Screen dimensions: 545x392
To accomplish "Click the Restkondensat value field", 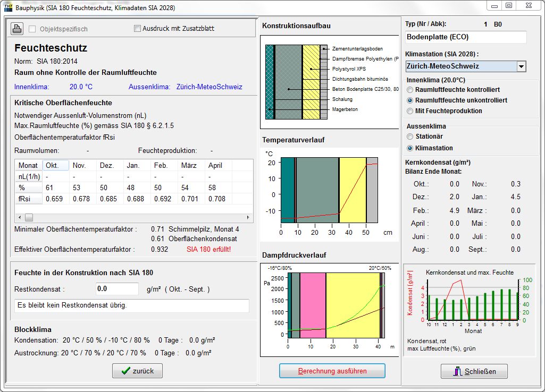I will [x=117, y=289].
